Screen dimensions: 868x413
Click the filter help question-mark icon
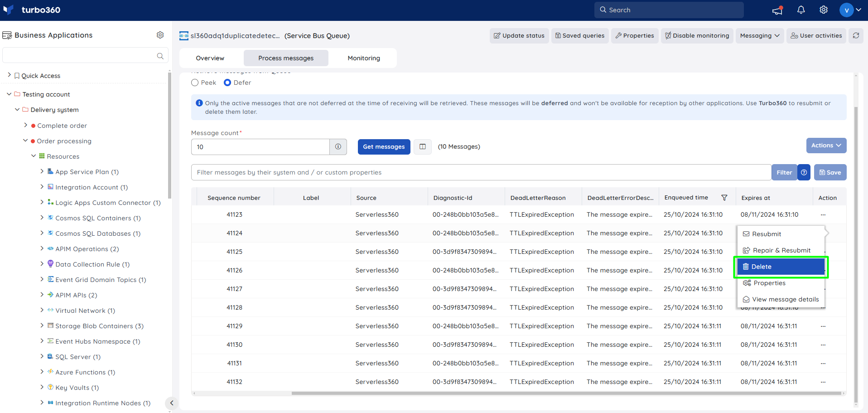[x=804, y=172]
